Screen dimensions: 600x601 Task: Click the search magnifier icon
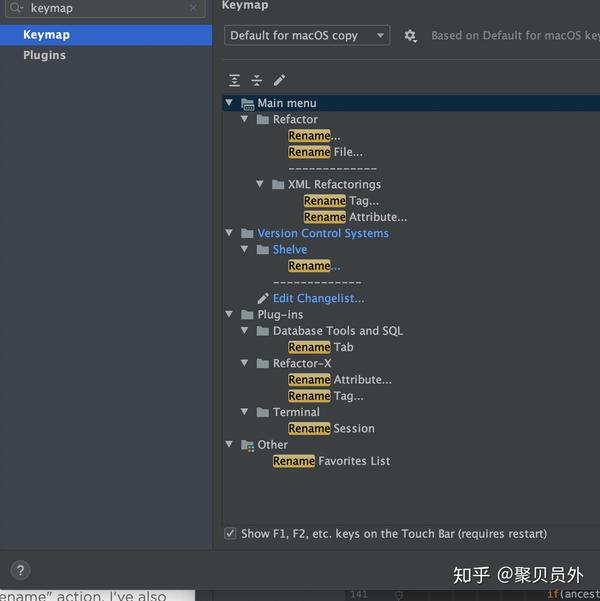click(16, 8)
